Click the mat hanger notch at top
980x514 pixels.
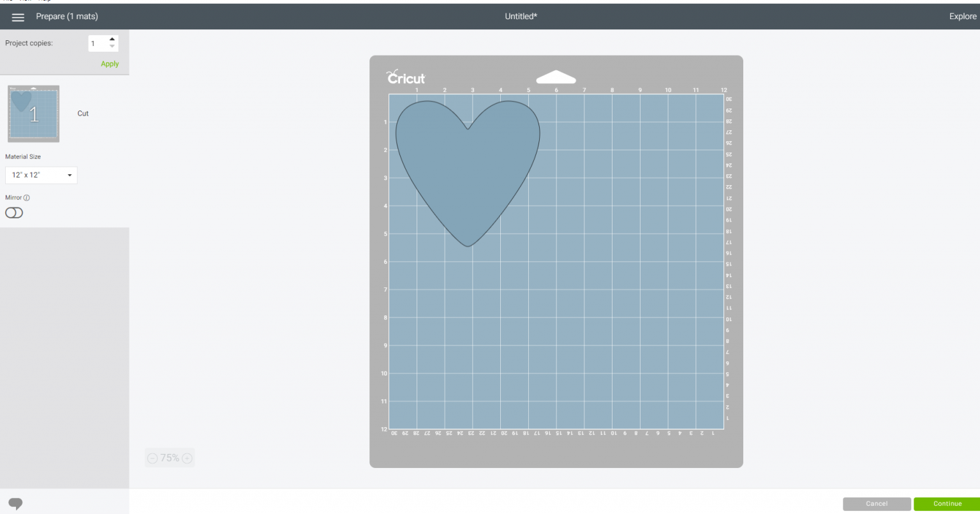point(556,78)
